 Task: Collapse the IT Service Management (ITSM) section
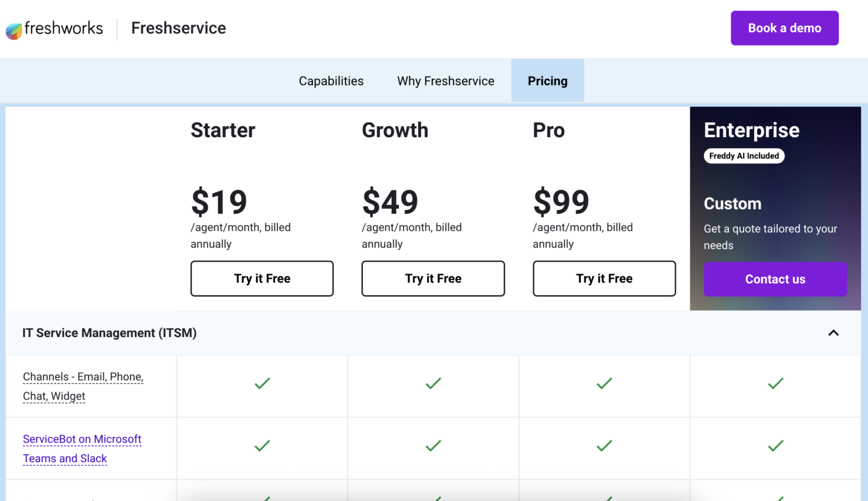[833, 333]
